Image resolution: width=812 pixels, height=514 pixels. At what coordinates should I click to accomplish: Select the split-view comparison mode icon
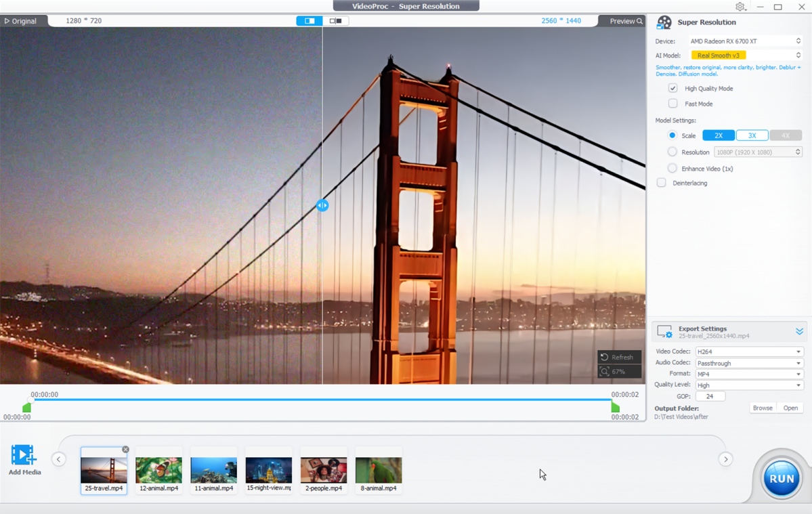pos(309,21)
